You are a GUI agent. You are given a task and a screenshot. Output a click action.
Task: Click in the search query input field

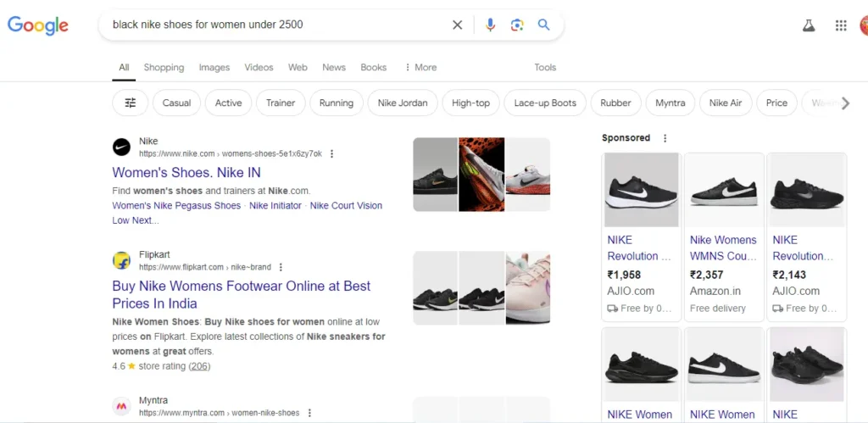point(277,25)
